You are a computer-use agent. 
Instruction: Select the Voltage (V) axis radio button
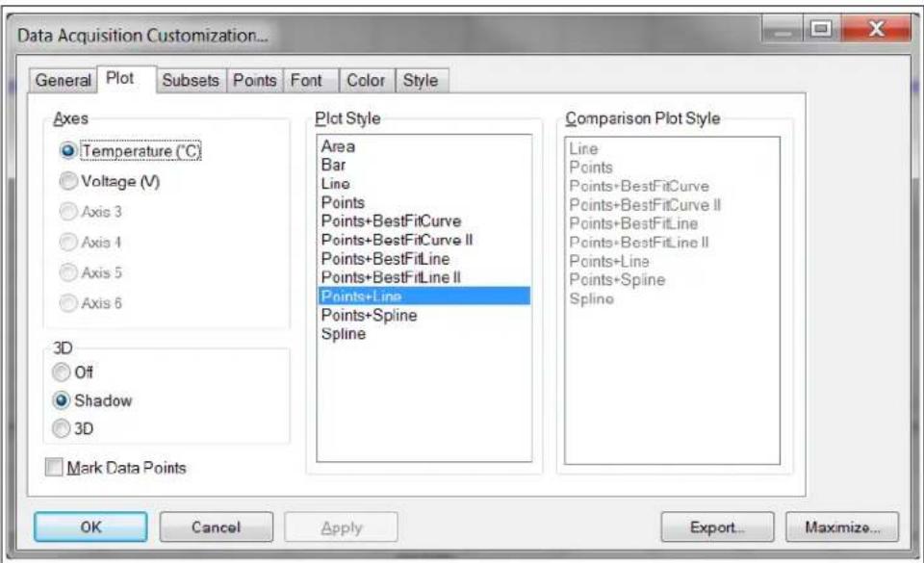68,181
